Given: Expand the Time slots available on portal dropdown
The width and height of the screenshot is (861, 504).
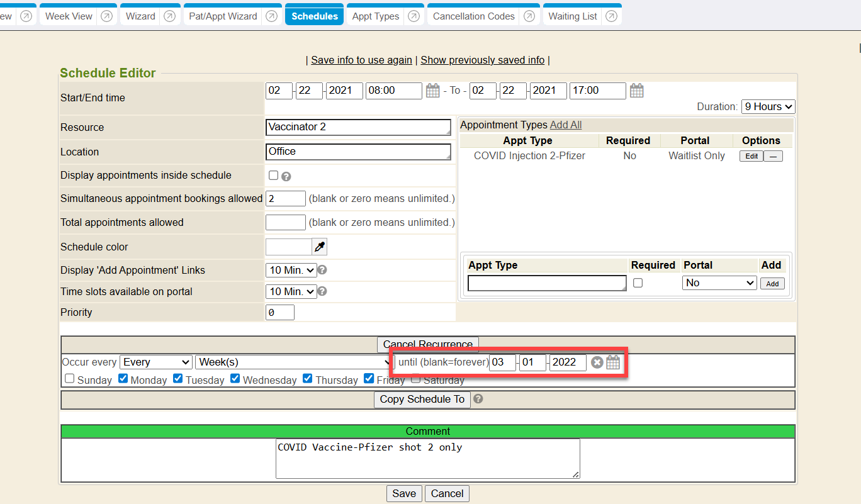Looking at the screenshot, I should tap(291, 291).
